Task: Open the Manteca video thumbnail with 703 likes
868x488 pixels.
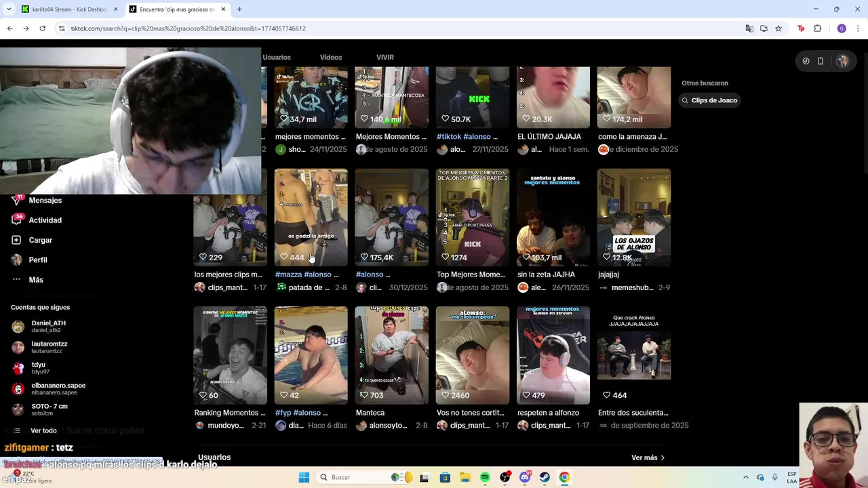Action: coord(392,355)
